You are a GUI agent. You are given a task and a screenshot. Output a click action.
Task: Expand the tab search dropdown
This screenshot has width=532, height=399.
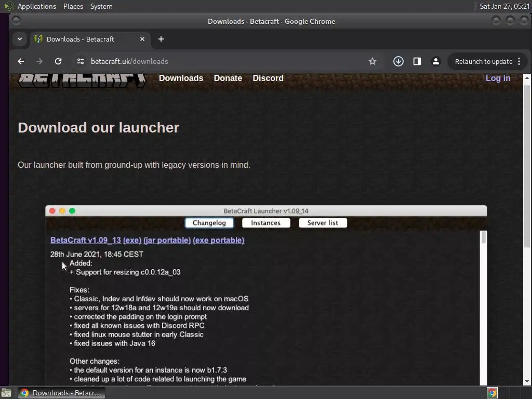point(20,39)
